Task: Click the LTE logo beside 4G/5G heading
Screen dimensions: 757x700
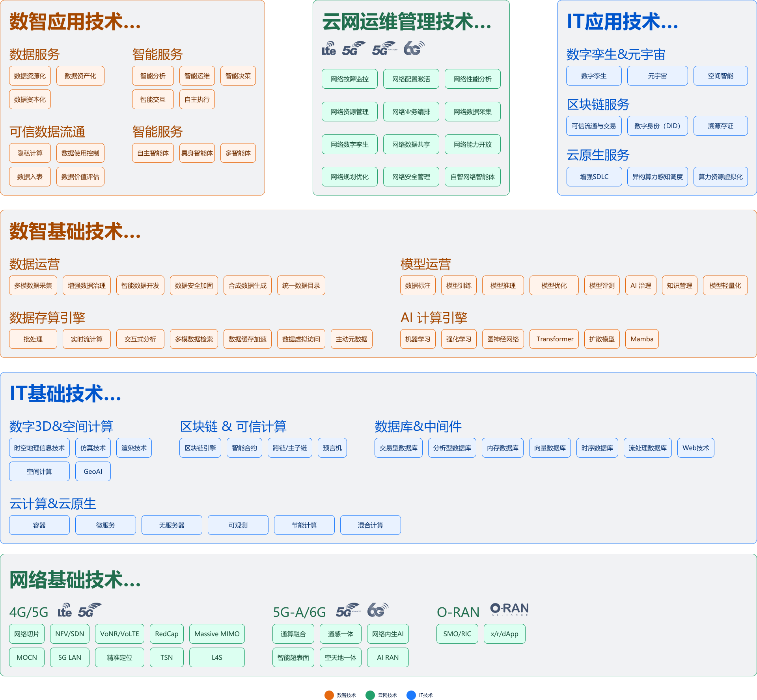Action: tap(65, 610)
